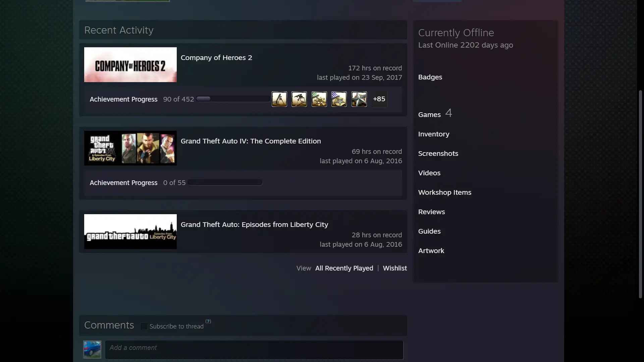Show the +85 more achievements
The width and height of the screenshot is (644, 362).
pyautogui.click(x=379, y=99)
